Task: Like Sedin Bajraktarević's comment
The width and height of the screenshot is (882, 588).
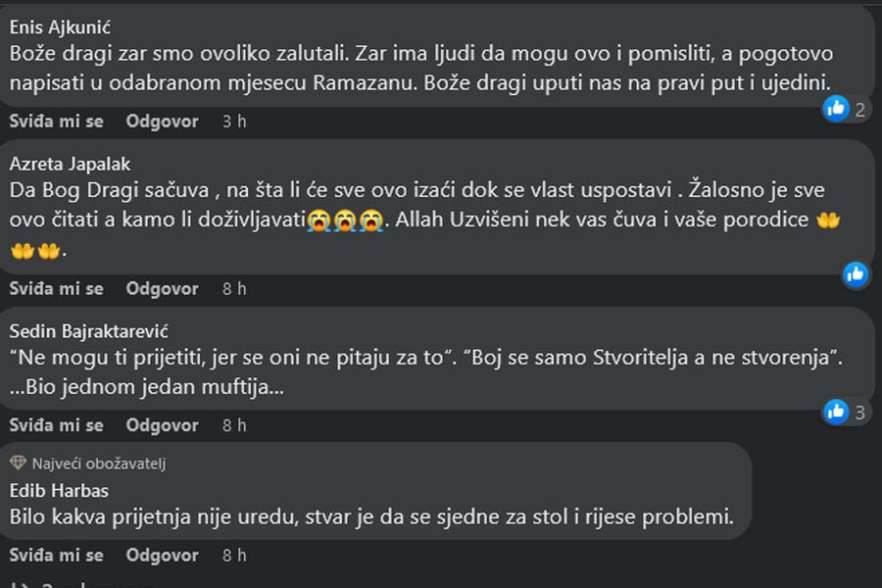Action: click(x=56, y=425)
